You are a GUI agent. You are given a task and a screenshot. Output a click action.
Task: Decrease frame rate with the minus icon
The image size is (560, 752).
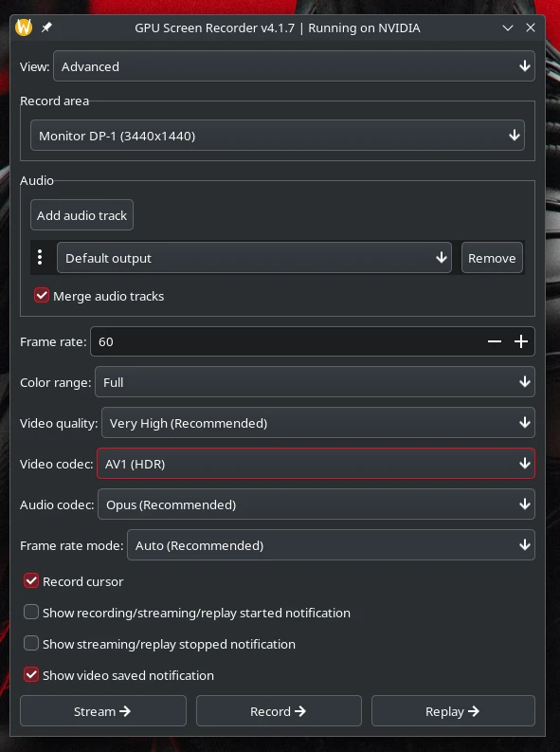tap(495, 341)
